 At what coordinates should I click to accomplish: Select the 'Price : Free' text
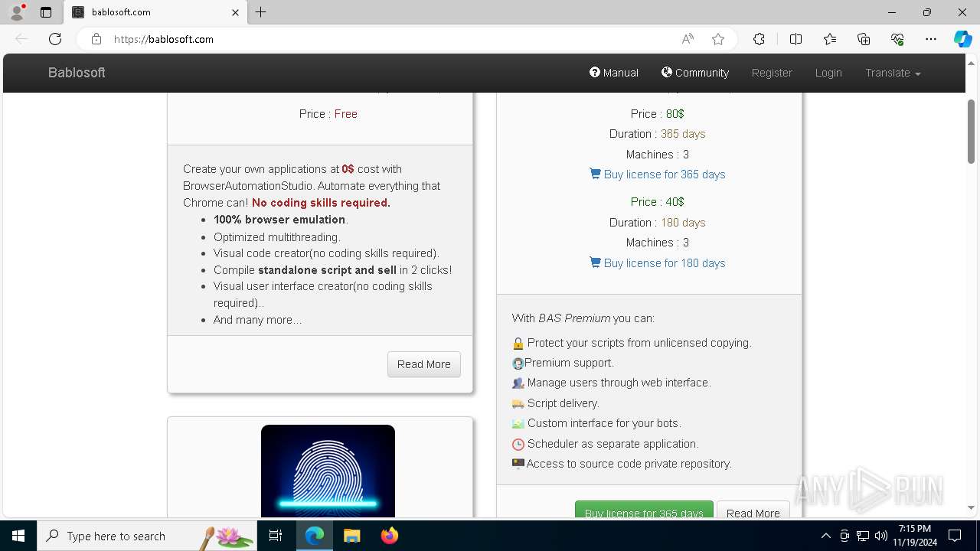pyautogui.click(x=328, y=114)
